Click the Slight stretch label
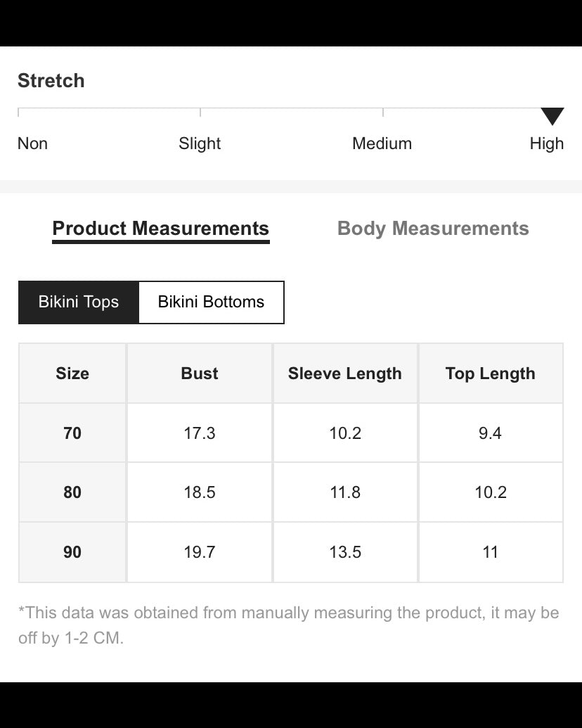The height and width of the screenshot is (728, 582). (x=200, y=143)
